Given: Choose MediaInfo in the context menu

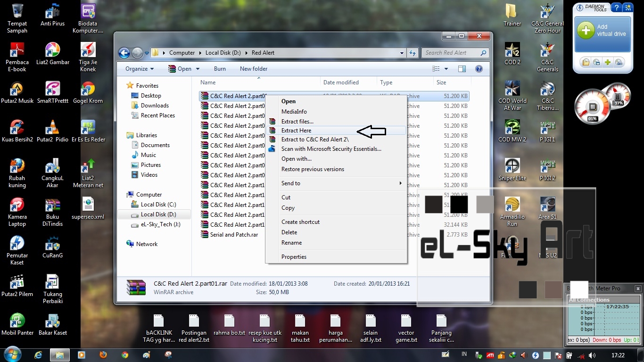Looking at the screenshot, I should pos(336,112).
